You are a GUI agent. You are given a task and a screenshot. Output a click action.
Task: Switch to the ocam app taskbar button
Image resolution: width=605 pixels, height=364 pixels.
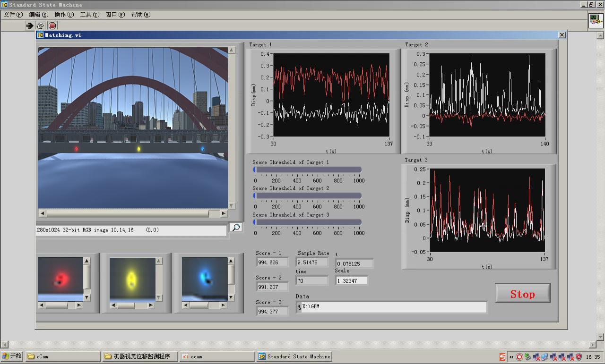click(217, 356)
